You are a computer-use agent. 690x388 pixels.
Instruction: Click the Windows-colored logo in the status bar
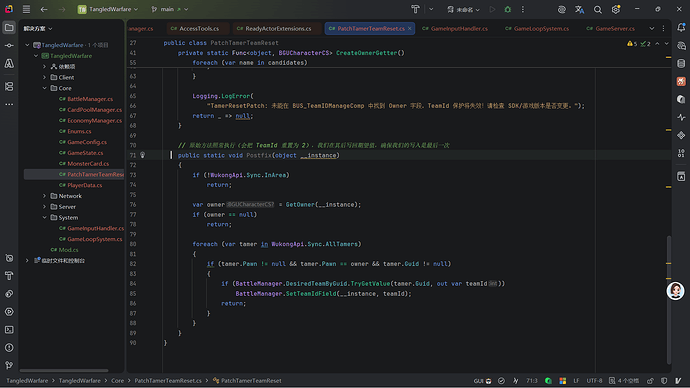point(562,381)
